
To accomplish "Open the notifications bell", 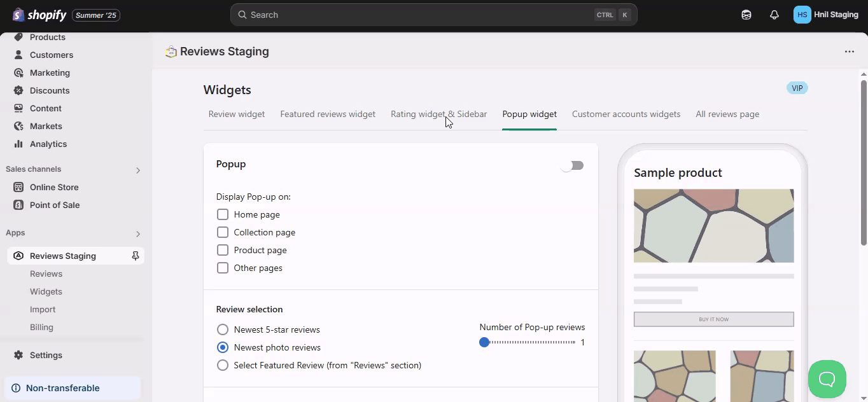I will point(774,15).
